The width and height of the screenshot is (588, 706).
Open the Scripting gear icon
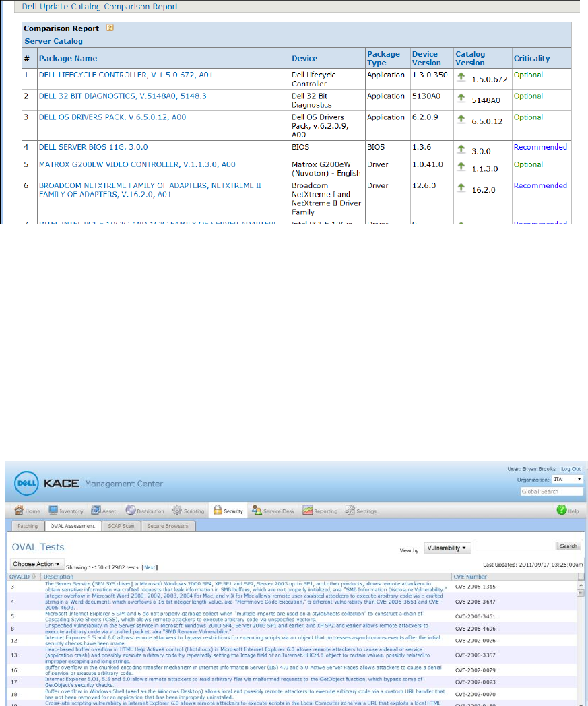pyautogui.click(x=177, y=510)
